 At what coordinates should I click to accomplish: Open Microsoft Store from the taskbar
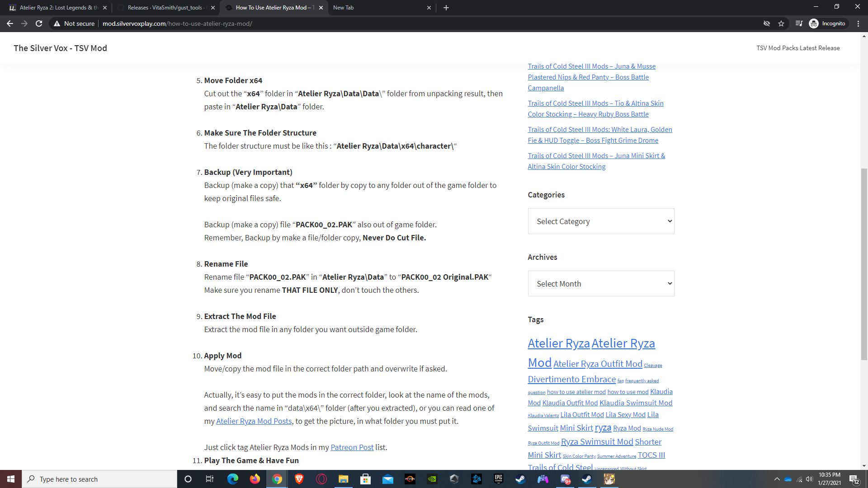365,479
